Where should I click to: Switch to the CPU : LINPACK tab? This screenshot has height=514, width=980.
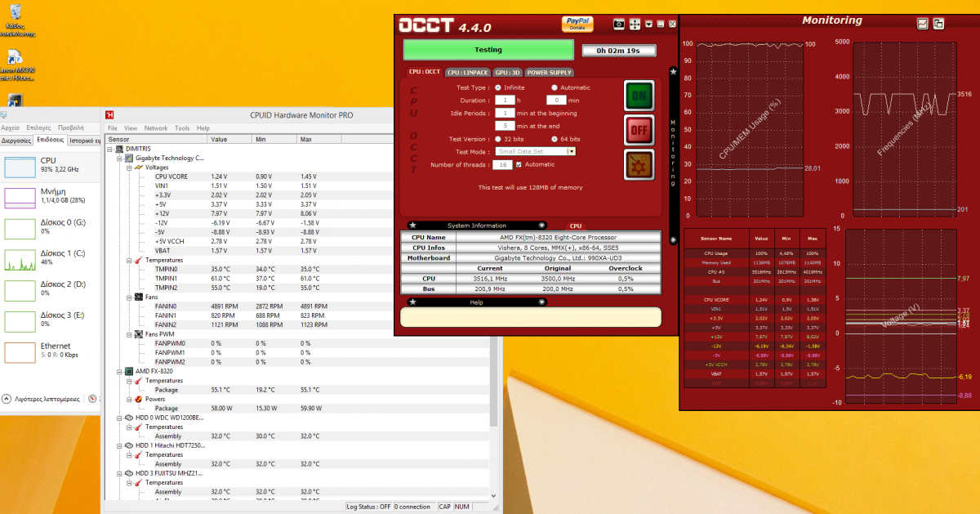pyautogui.click(x=468, y=73)
